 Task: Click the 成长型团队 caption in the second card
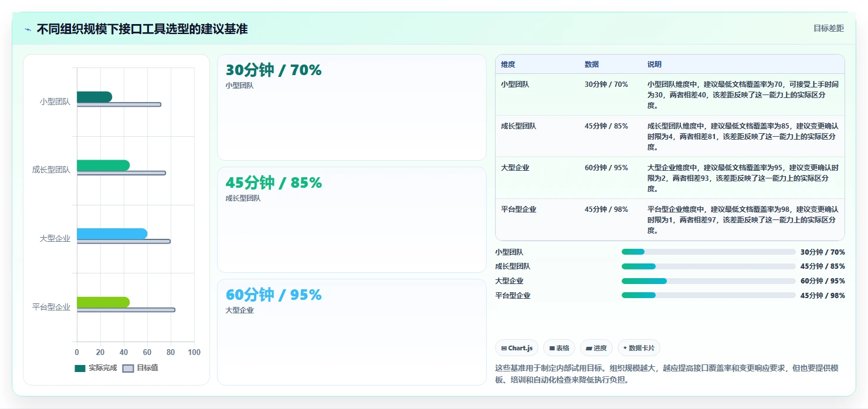243,198
